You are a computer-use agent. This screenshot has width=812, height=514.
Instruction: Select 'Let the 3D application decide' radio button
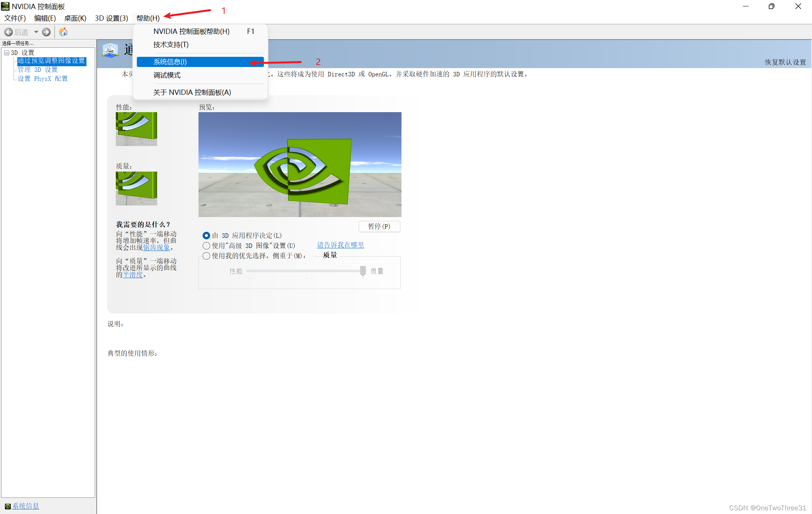[x=206, y=236]
